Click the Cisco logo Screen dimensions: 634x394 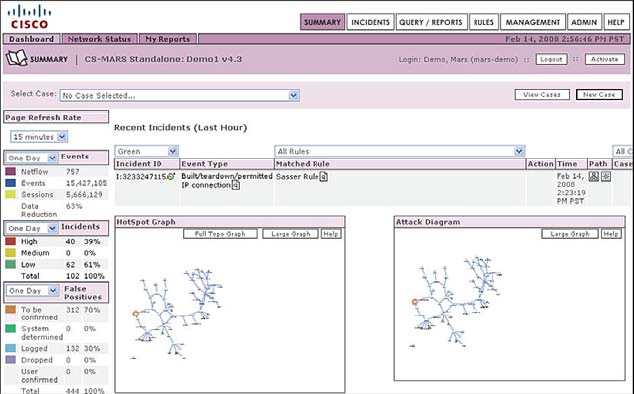point(29,17)
